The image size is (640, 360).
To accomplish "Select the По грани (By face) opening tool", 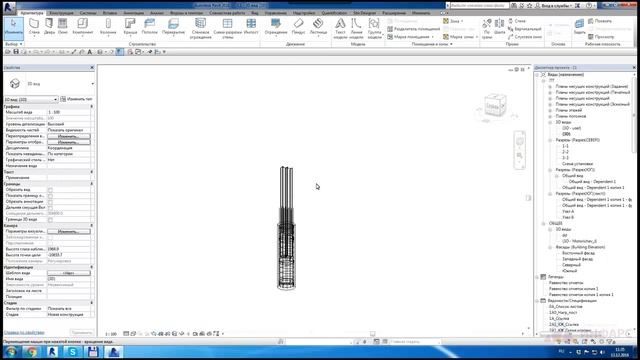I will pos(487,28).
